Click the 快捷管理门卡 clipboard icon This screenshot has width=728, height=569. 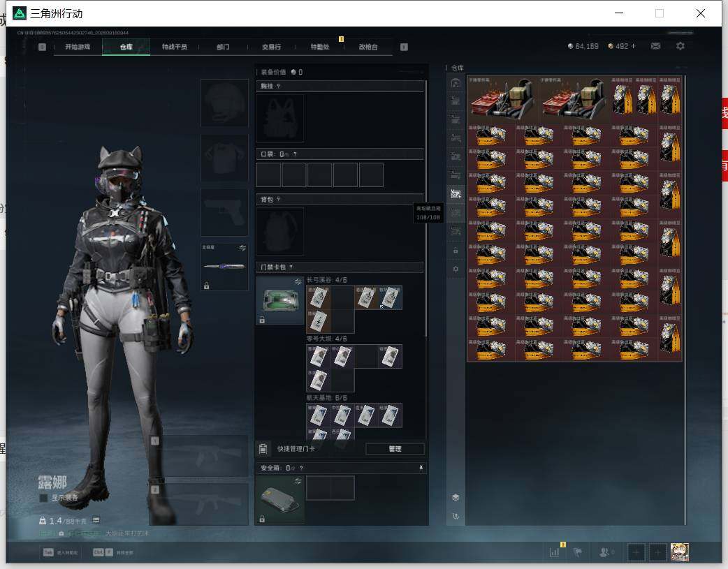263,448
